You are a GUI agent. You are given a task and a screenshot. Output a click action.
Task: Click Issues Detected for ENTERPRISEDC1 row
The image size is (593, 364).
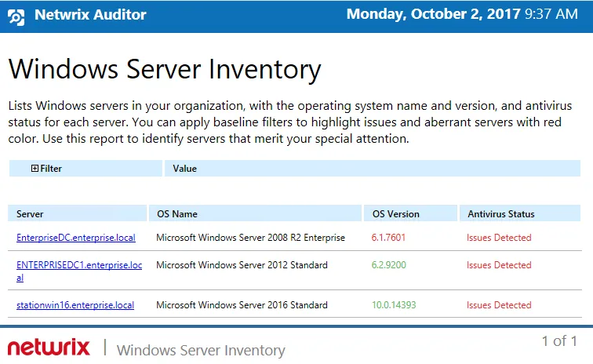(499, 265)
